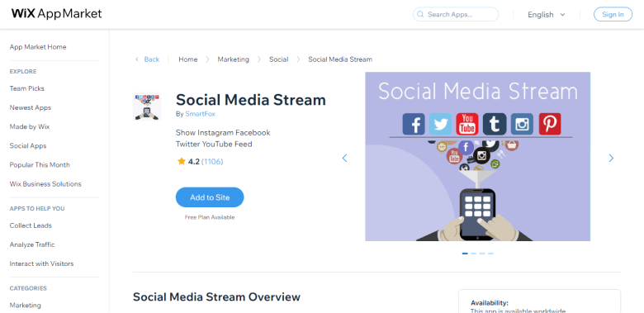Open Analyze Traffic in sidebar
The width and height of the screenshot is (644, 313).
pyautogui.click(x=32, y=244)
